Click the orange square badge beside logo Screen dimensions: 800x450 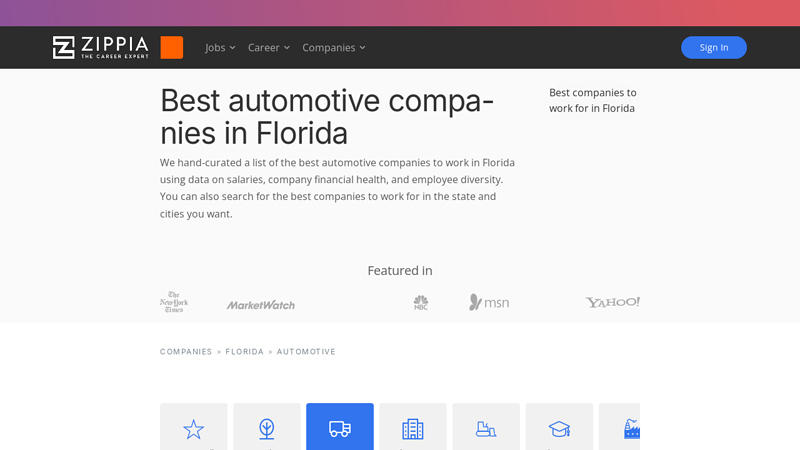[x=171, y=47]
